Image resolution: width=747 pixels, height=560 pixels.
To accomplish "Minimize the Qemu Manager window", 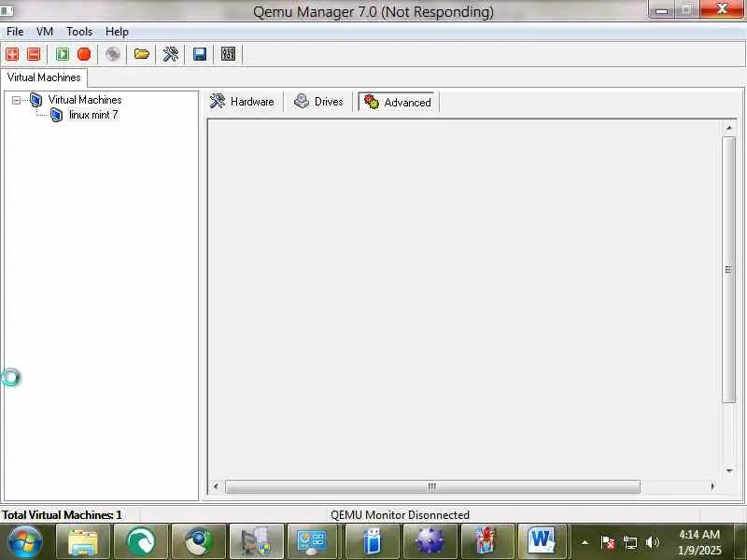I will pos(662,9).
